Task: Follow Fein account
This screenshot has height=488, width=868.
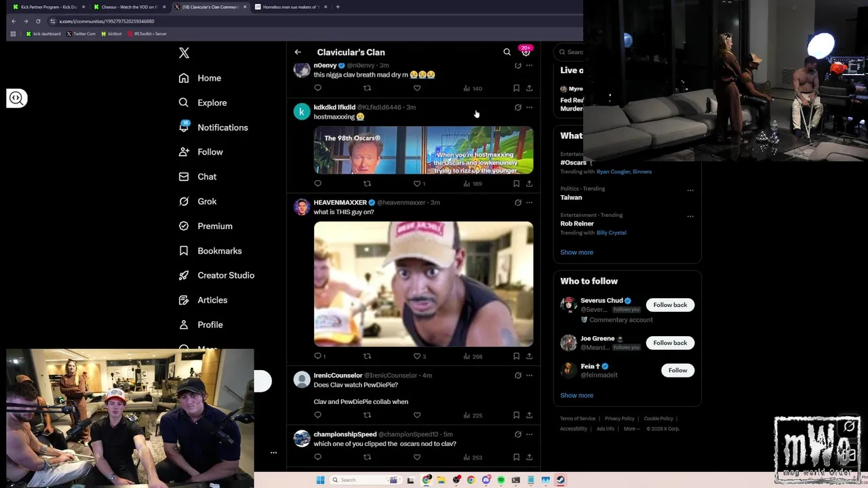Action: [x=677, y=371]
